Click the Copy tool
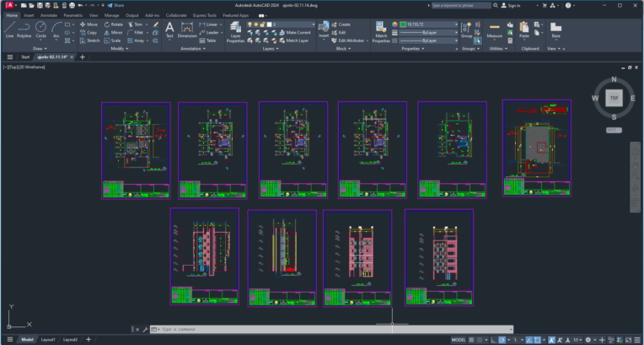644x345 pixels. point(89,33)
